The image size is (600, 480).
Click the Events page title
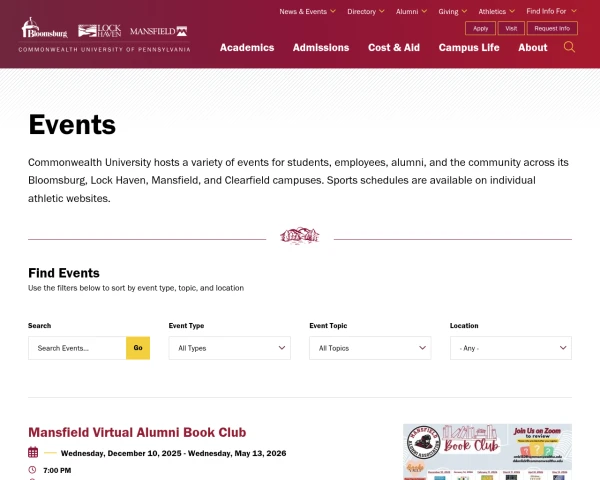pos(72,124)
